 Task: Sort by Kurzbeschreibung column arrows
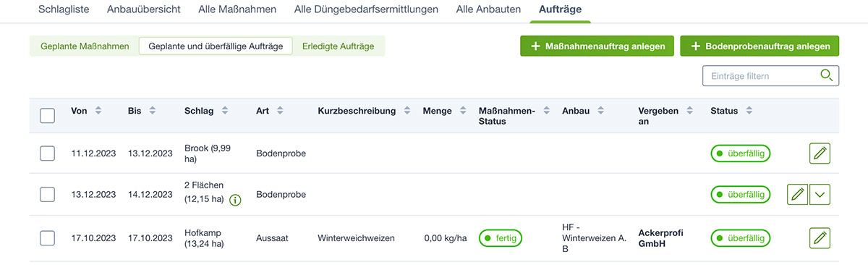pyautogui.click(x=407, y=111)
